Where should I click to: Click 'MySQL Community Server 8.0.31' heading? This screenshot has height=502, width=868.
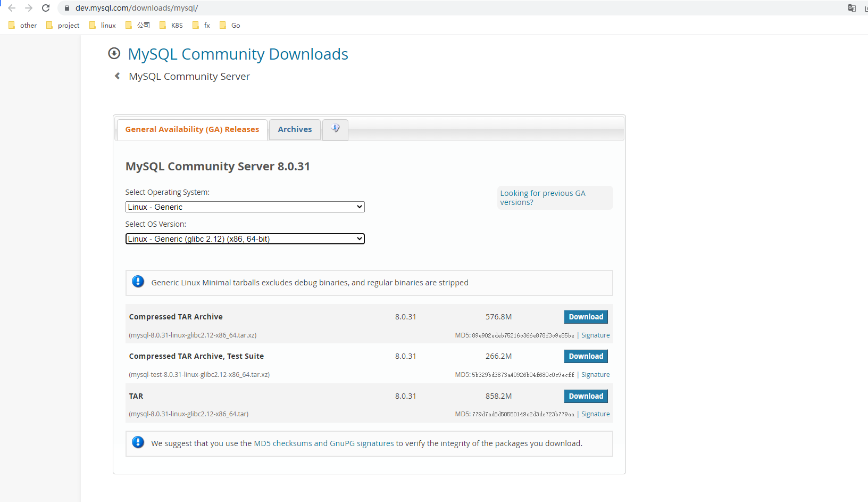(x=218, y=167)
